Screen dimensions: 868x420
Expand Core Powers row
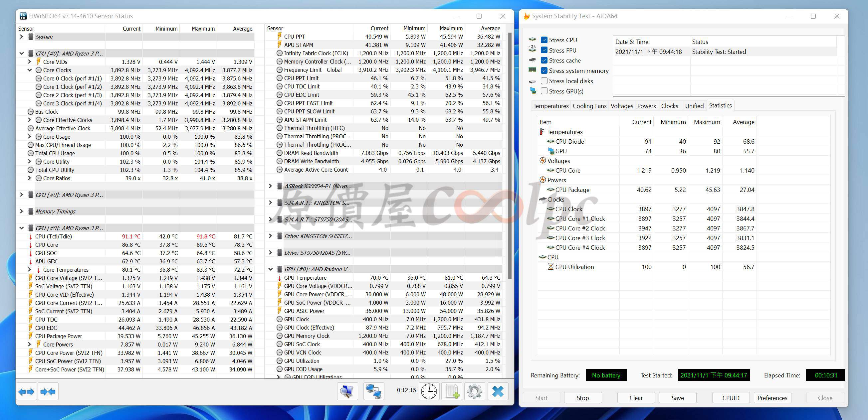click(x=29, y=344)
